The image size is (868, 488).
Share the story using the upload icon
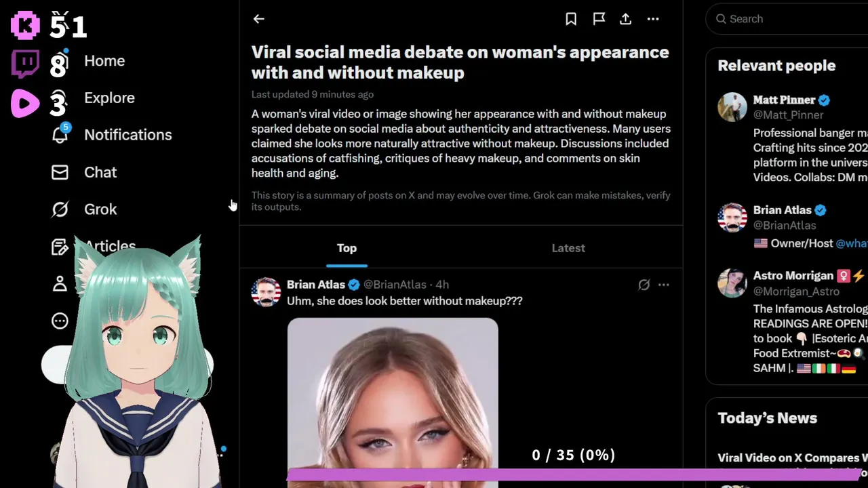pos(626,19)
